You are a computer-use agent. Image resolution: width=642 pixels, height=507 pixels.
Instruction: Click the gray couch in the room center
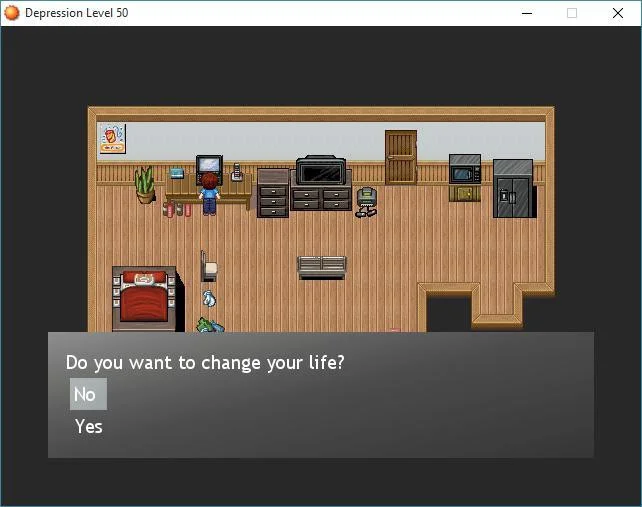tap(322, 268)
